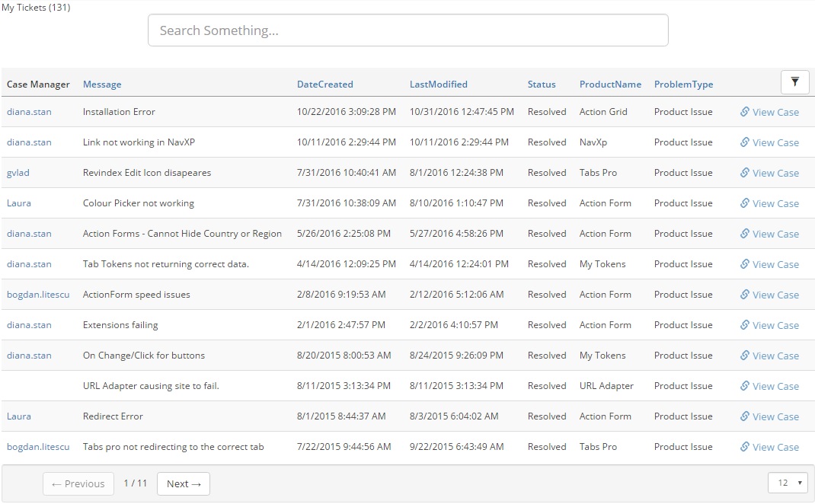The width and height of the screenshot is (815, 504).
Task: Sort by the ProductName column header
Action: pyautogui.click(x=610, y=85)
